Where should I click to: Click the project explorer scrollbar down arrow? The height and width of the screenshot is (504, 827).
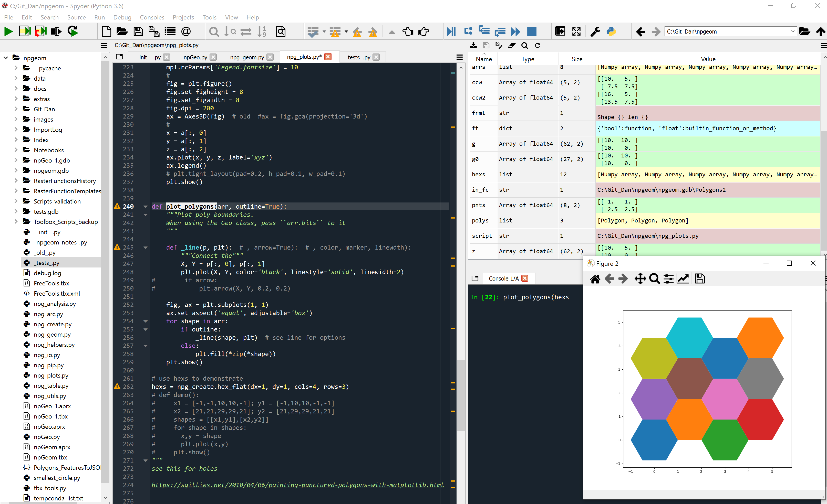pyautogui.click(x=105, y=498)
